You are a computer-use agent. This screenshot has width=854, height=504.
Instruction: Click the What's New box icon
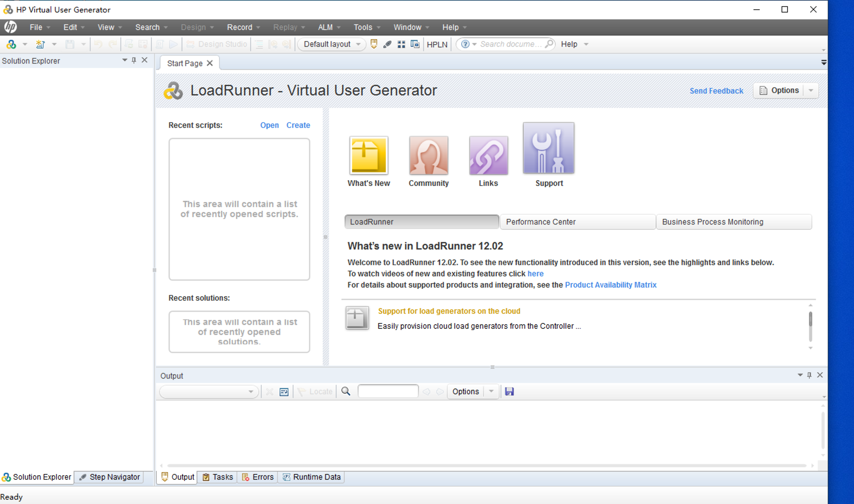pyautogui.click(x=369, y=155)
